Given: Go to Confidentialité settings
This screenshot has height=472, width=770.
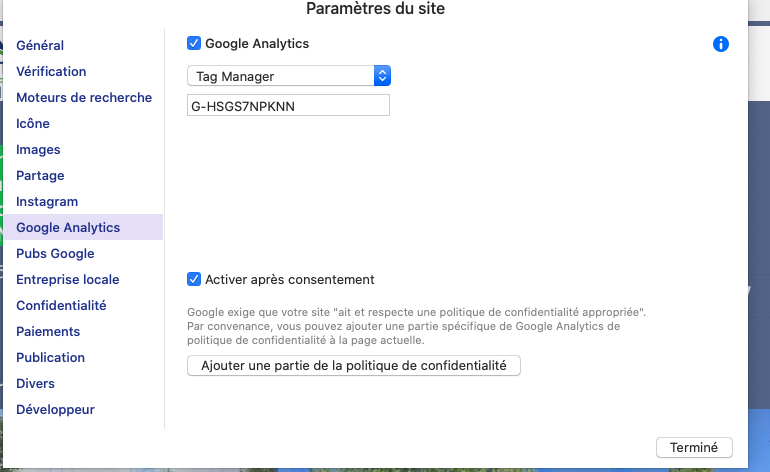Looking at the screenshot, I should [61, 306].
